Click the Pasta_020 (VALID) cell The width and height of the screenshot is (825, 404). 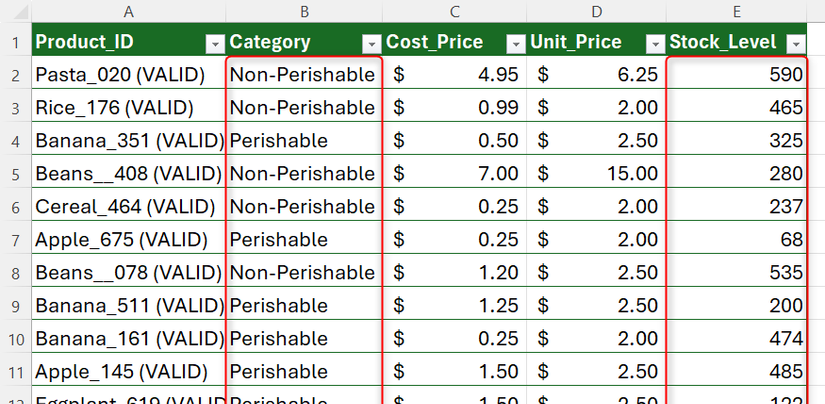(120, 75)
